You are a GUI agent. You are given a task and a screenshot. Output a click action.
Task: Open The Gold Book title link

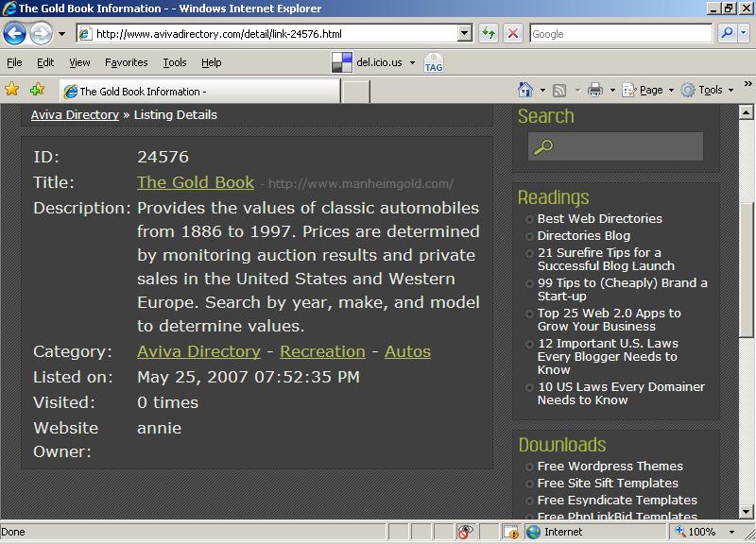pos(196,182)
